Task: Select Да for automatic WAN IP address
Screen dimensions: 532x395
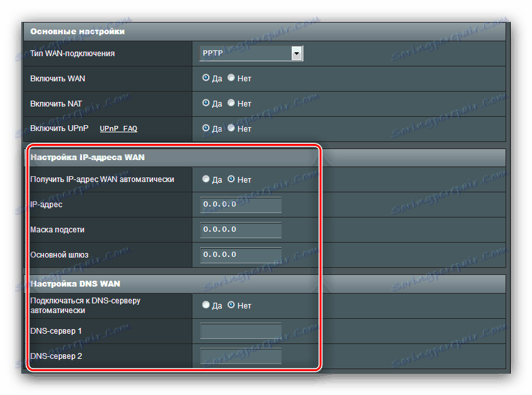Action: click(x=205, y=179)
